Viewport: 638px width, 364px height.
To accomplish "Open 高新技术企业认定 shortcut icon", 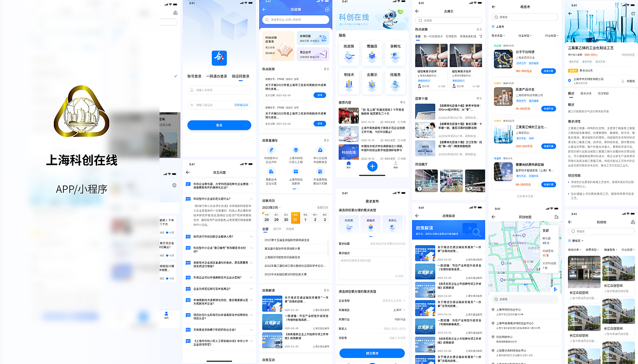I will point(272,172).
